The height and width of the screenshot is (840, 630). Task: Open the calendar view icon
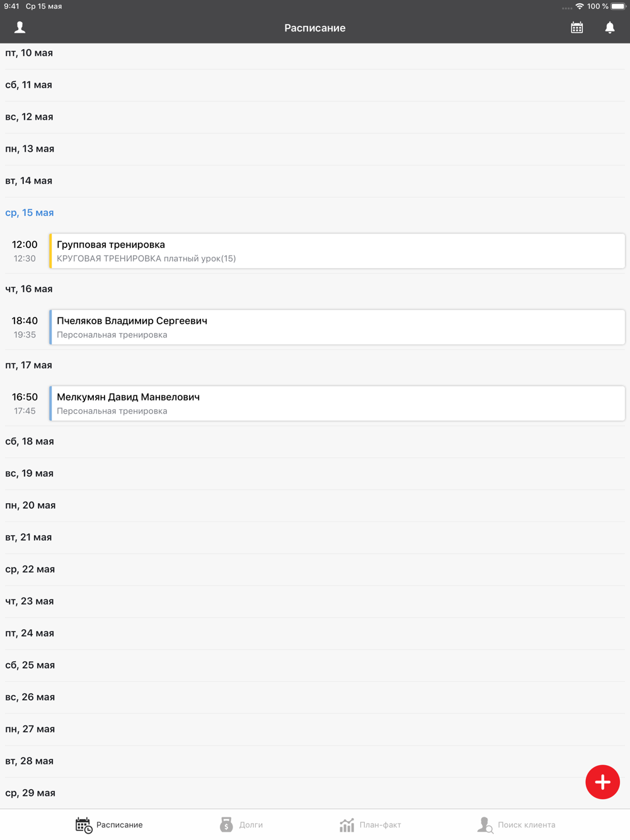[x=577, y=28]
